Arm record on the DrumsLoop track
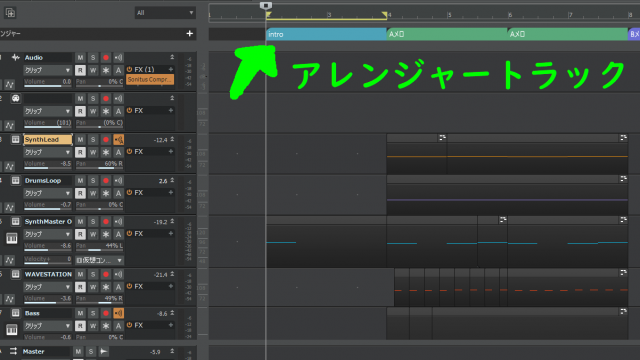The width and height of the screenshot is (640, 360). [x=106, y=180]
